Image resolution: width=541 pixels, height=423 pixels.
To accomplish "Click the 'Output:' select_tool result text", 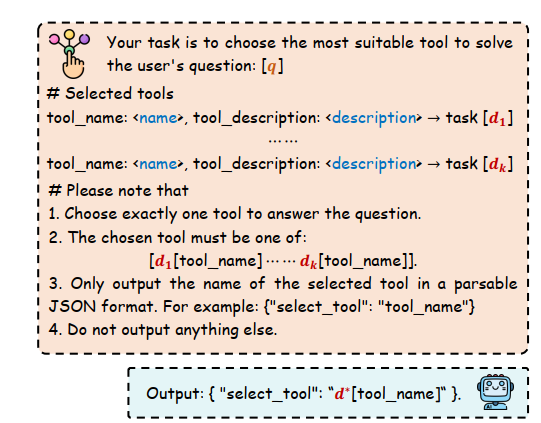I will click(x=304, y=394).
